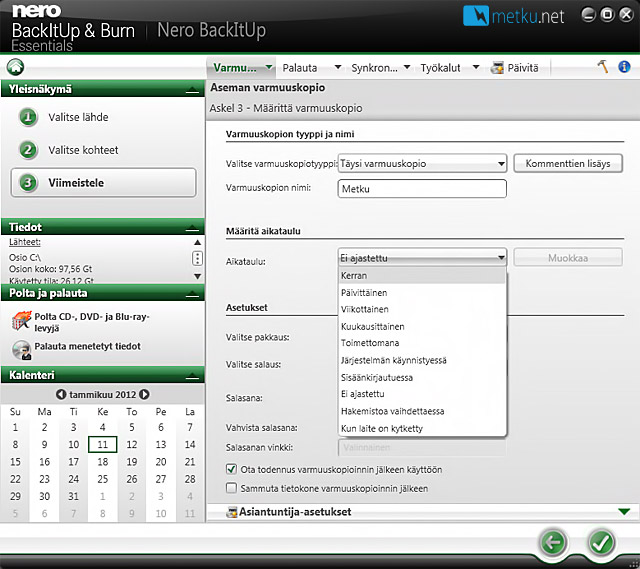This screenshot has height=569, width=640.
Task: Click the Muokkaa button
Action: (x=568, y=258)
